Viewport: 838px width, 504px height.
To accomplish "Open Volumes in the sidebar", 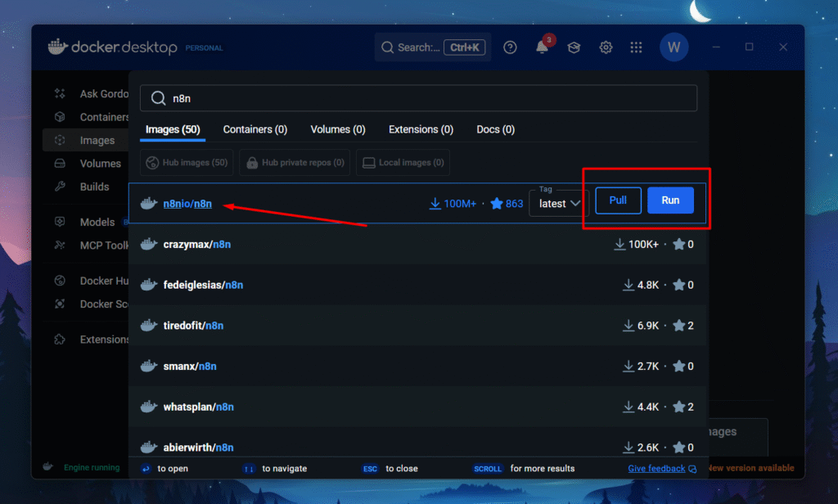I will [x=100, y=164].
